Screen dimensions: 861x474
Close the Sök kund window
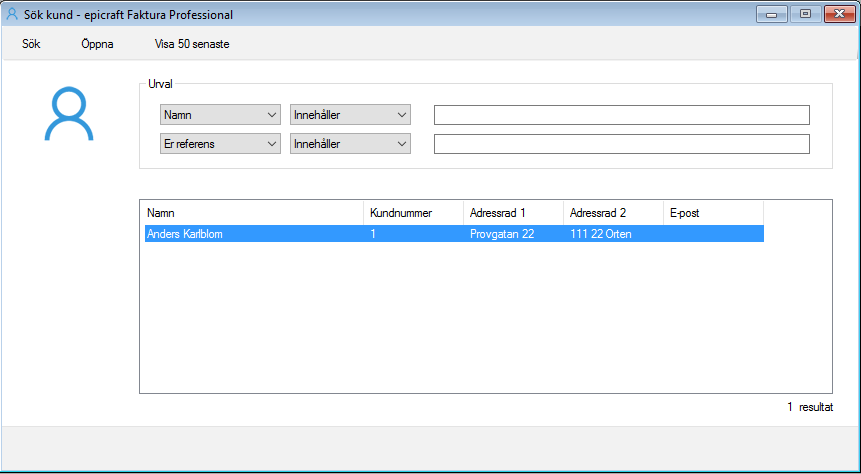pos(840,14)
